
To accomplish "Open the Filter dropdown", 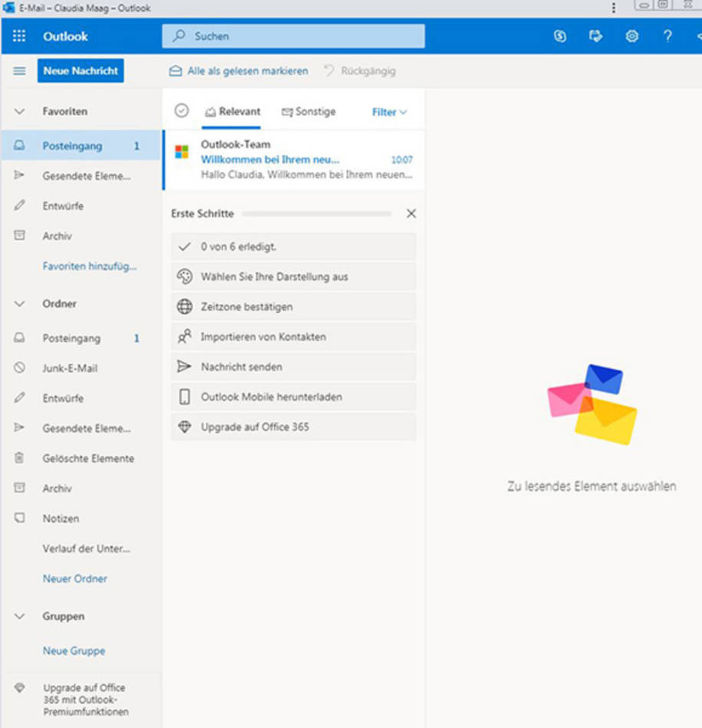I will (x=389, y=112).
